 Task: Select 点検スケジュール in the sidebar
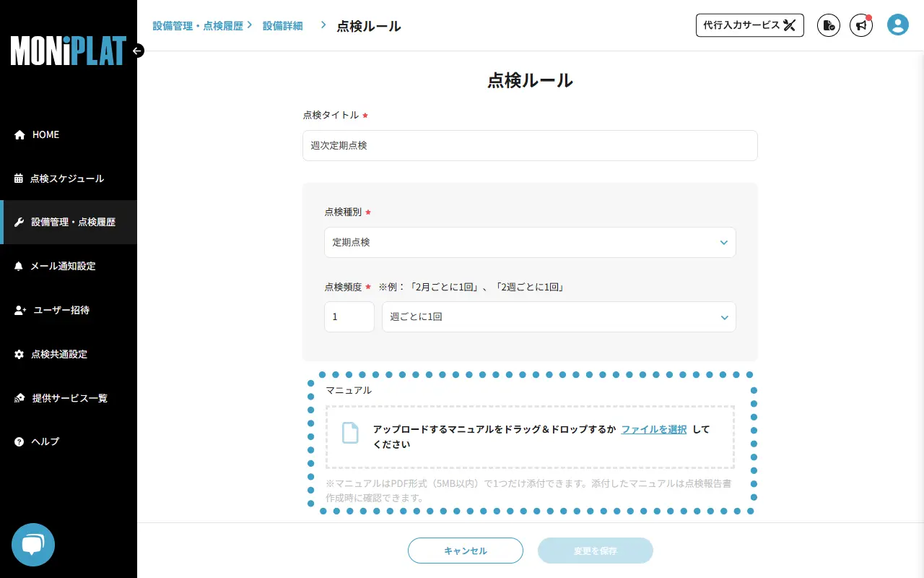point(64,178)
